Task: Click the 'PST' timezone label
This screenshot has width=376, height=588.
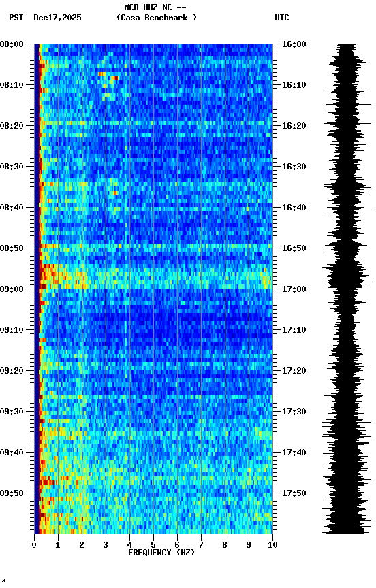Action: pos(16,18)
